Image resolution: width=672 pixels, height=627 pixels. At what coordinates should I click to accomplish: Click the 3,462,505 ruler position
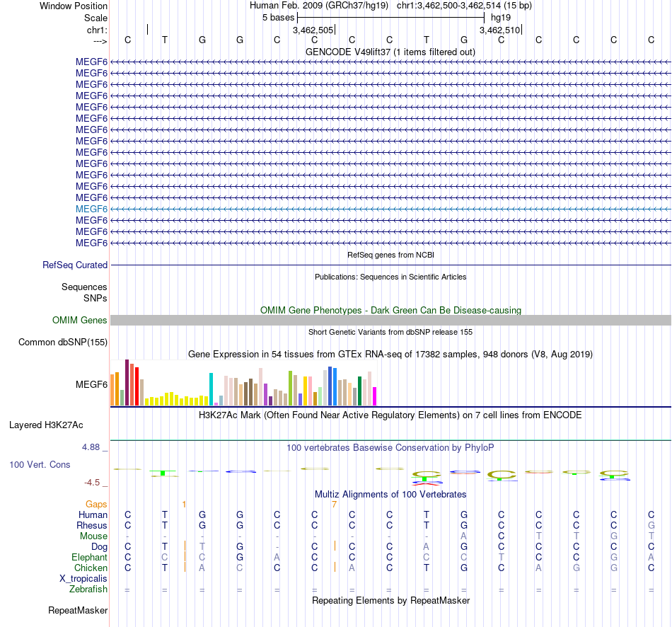[x=313, y=30]
